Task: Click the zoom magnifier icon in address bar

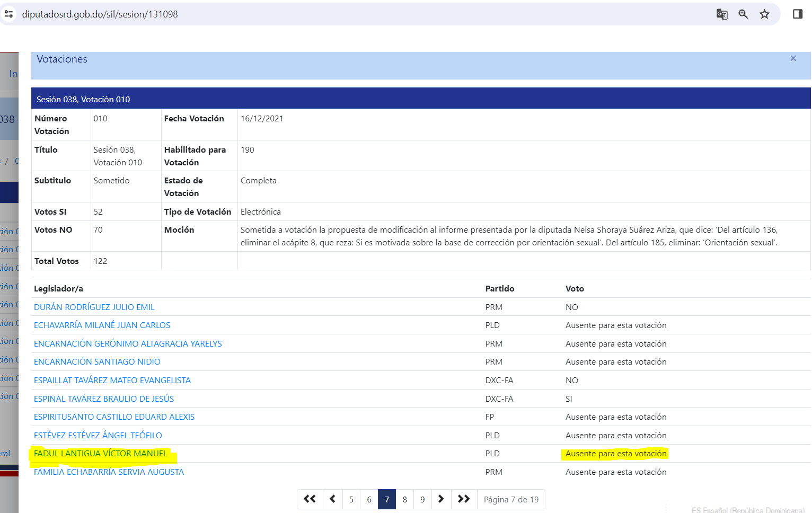Action: point(743,14)
